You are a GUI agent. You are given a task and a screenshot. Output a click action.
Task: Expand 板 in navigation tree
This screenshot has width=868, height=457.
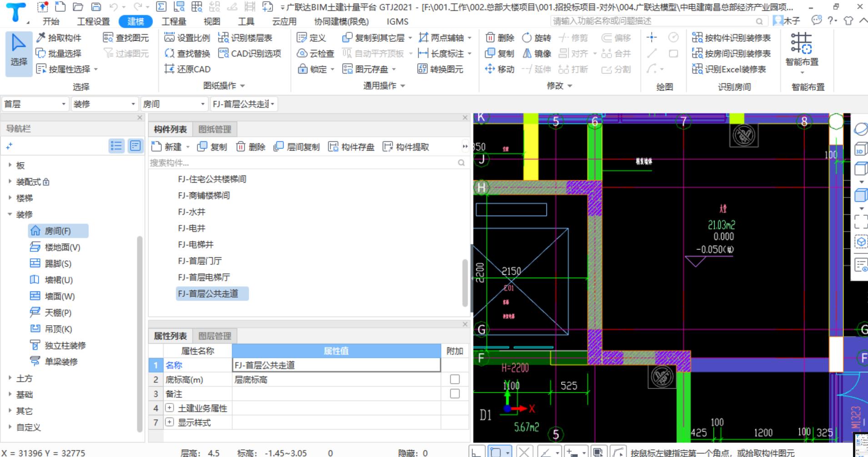10,165
